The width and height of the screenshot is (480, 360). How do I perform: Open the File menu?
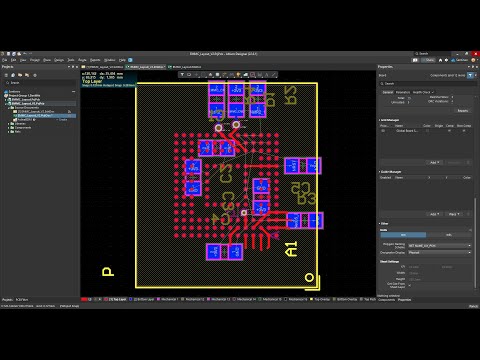click(x=5, y=60)
